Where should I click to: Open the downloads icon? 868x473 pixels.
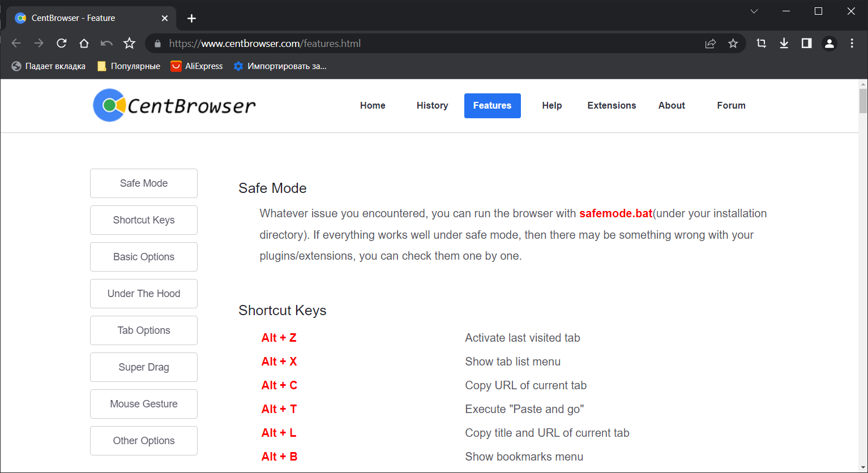784,44
